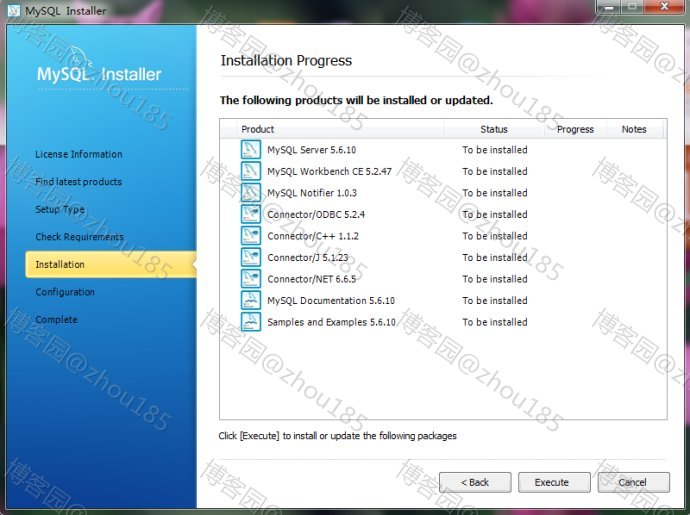Select the MySQL Documentation 5.6.10 text

(331, 301)
